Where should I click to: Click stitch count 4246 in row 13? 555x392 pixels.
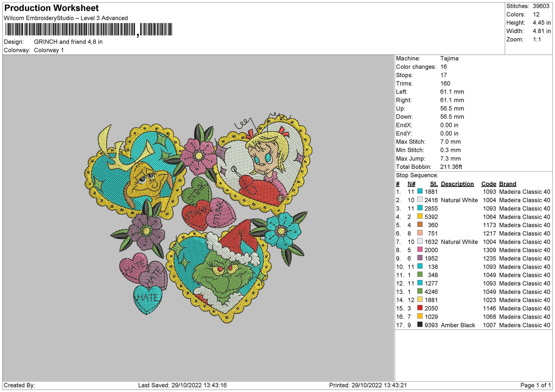[431, 292]
